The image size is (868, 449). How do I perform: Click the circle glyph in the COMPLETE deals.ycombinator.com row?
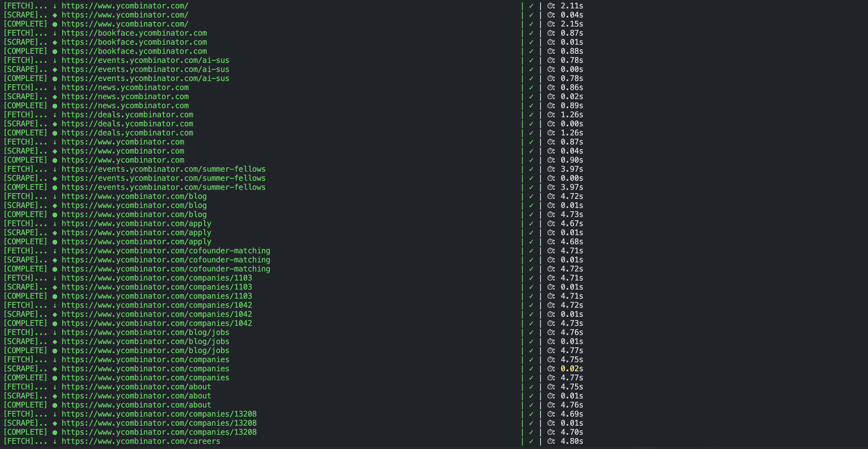pyautogui.click(x=54, y=133)
